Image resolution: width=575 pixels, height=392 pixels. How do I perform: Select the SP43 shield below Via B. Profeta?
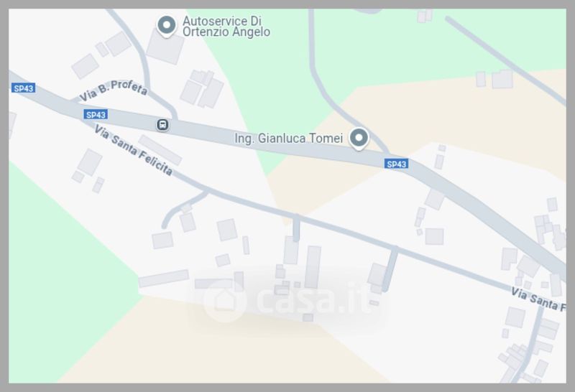[96, 115]
